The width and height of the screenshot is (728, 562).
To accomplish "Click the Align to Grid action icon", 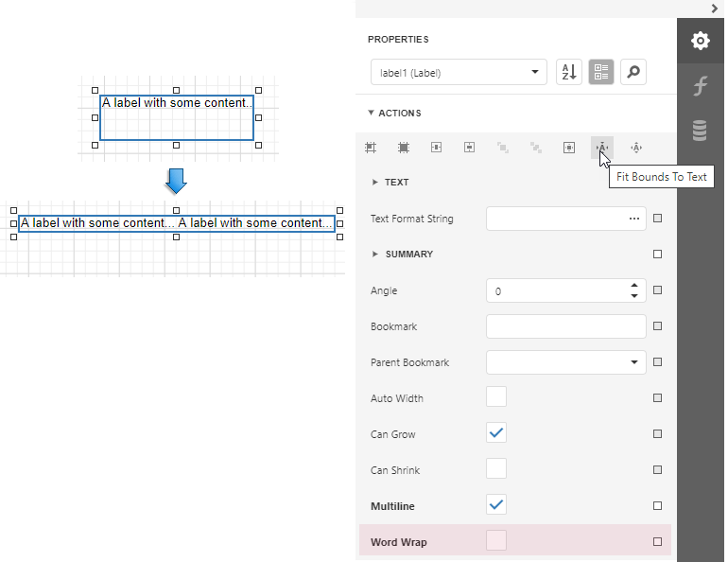I will click(x=371, y=148).
